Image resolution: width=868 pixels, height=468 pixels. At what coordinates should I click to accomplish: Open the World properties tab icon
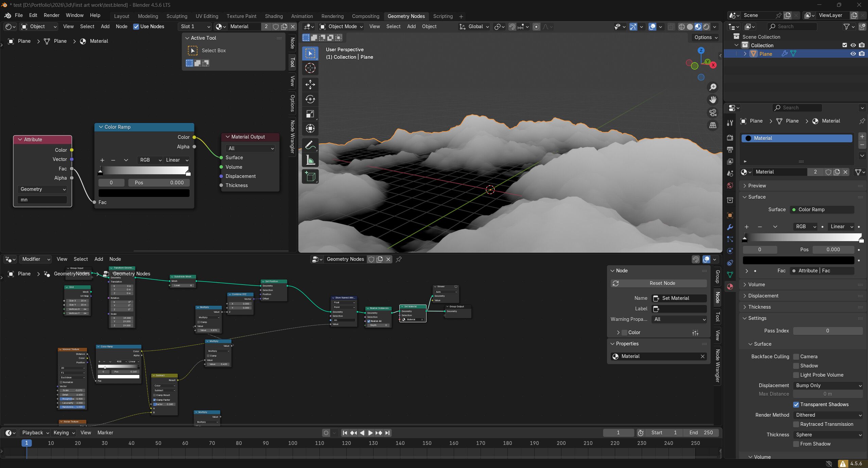pos(730,185)
